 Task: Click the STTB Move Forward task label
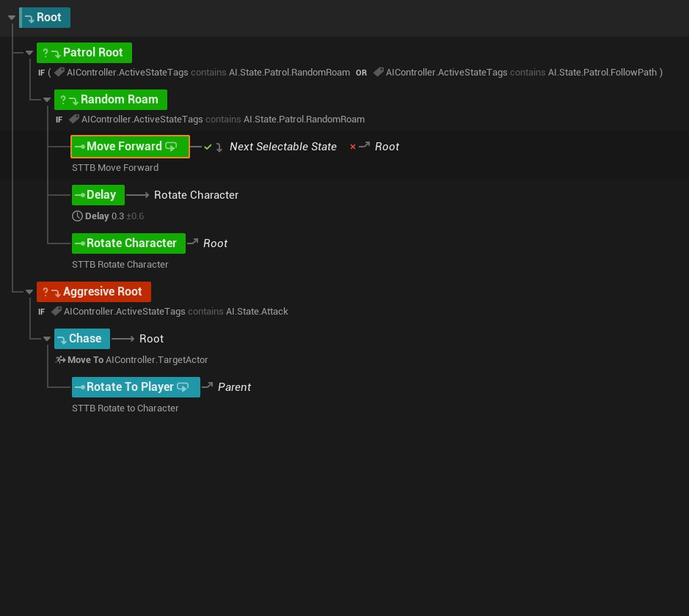(115, 168)
